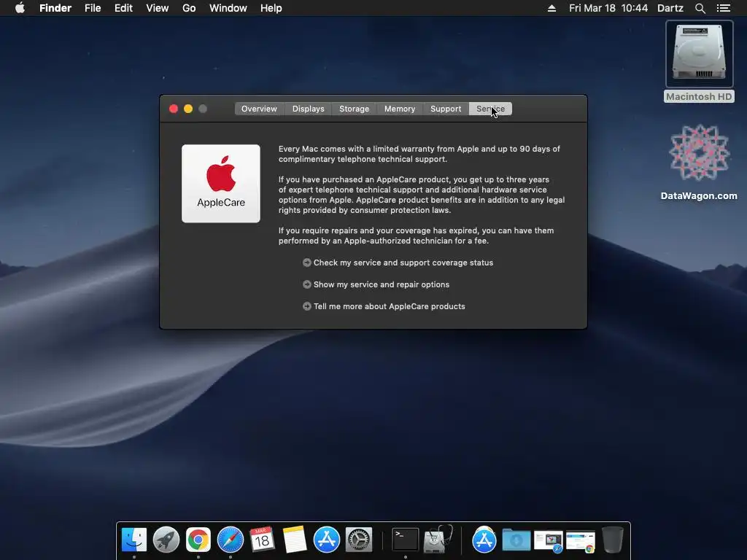Open Terminal from the Dock

click(x=406, y=540)
